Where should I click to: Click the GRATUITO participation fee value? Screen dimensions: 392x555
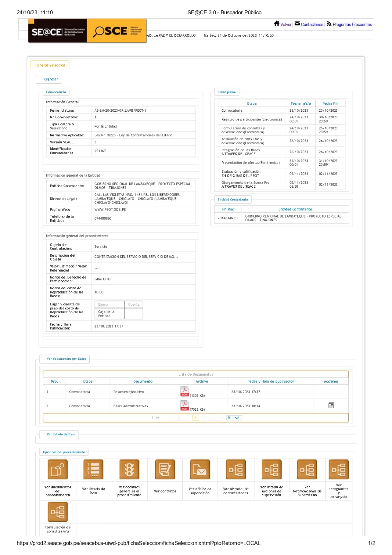(103, 279)
